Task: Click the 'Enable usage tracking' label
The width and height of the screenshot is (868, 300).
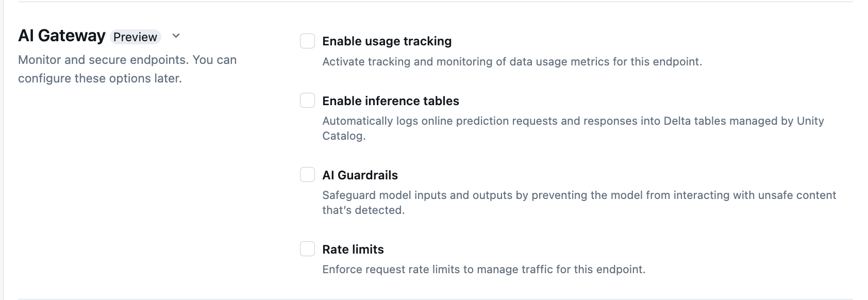Action: pyautogui.click(x=387, y=41)
